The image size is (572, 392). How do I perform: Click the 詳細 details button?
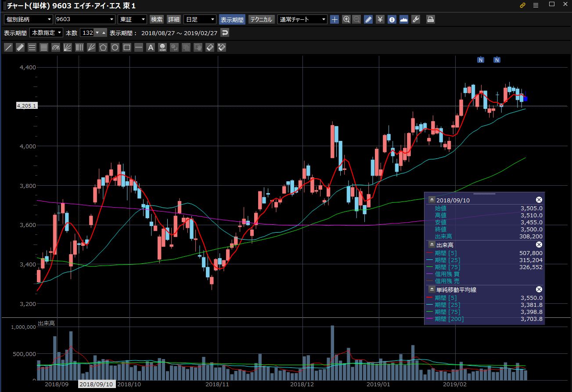coord(174,19)
